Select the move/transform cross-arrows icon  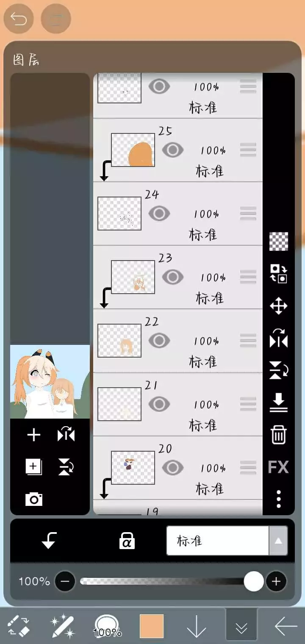coord(278,306)
